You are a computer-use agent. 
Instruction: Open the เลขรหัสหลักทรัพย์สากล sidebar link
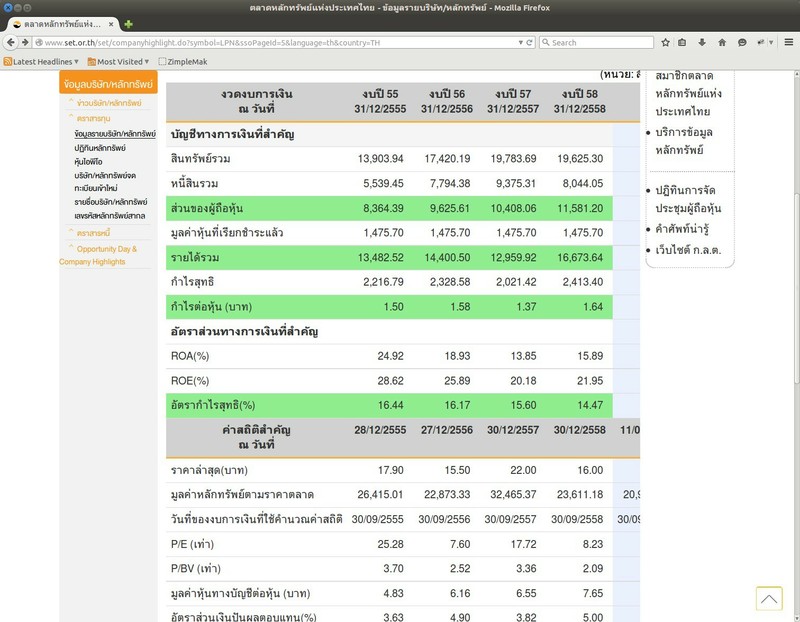pyautogui.click(x=110, y=216)
